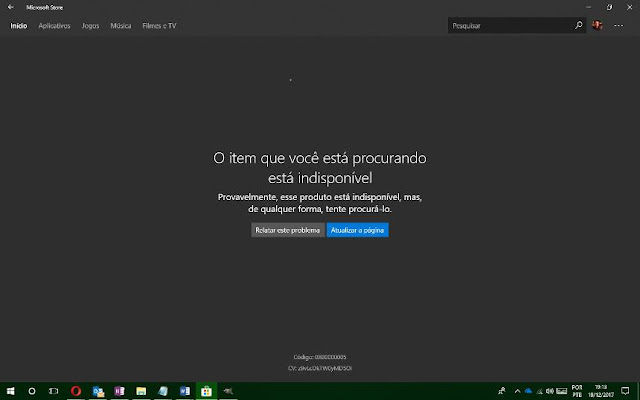Minimize the Microsoft Store window
The height and width of the screenshot is (400, 640).
588,7
